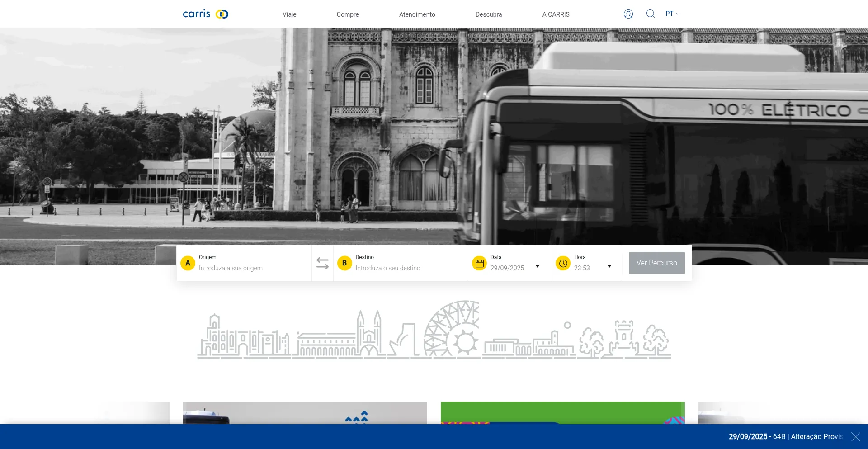868x449 pixels.
Task: Focus the Destino input field
Action: [410, 268]
